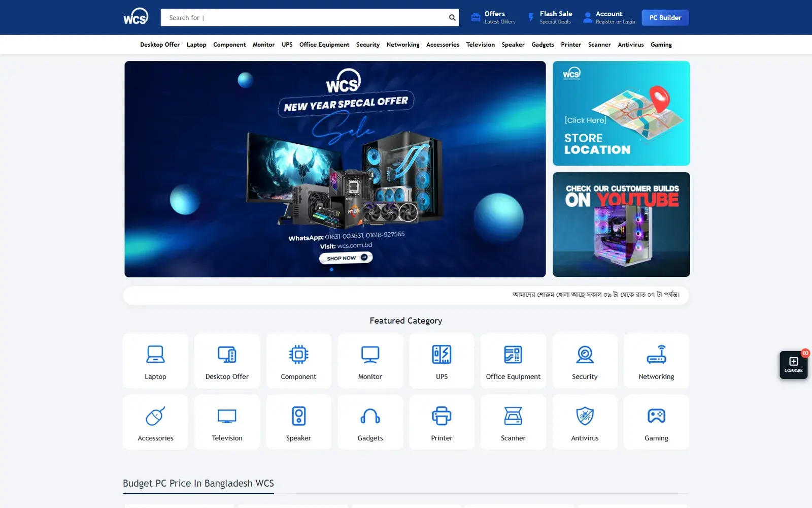Open the Laptop featured category icon

(155, 354)
